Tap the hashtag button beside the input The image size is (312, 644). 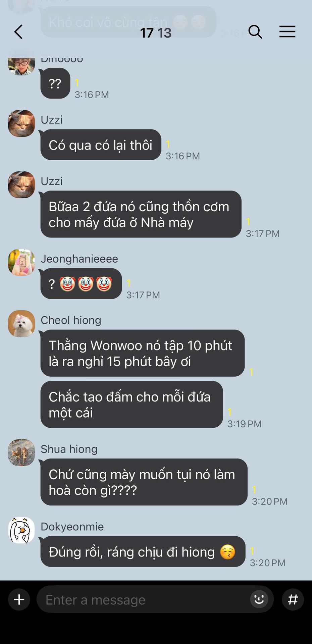(293, 599)
